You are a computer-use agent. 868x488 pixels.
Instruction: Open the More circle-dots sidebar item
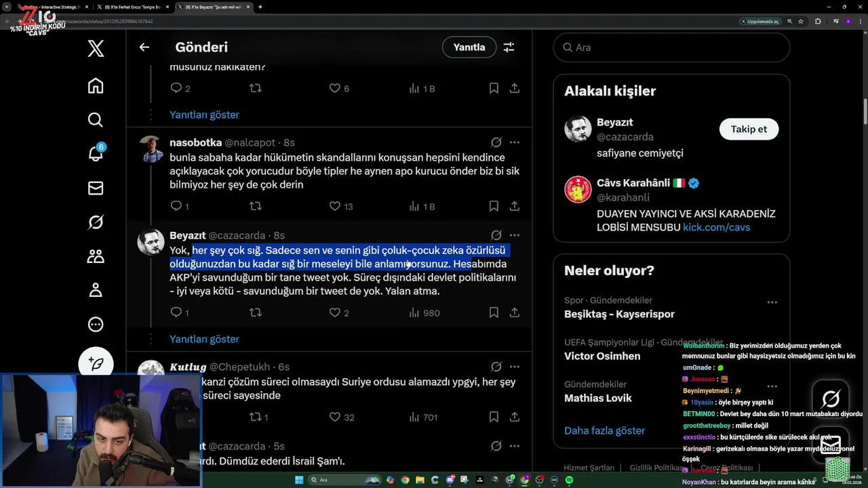(x=96, y=324)
